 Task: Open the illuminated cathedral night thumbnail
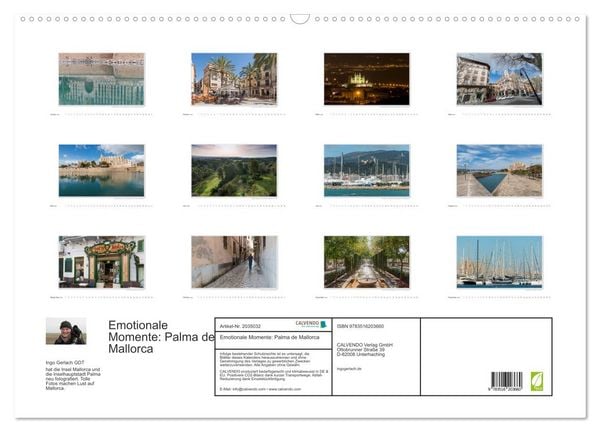pyautogui.click(x=367, y=79)
